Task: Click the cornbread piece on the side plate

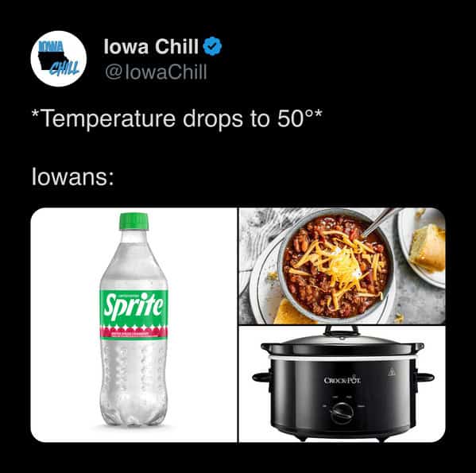Action: [x=428, y=248]
